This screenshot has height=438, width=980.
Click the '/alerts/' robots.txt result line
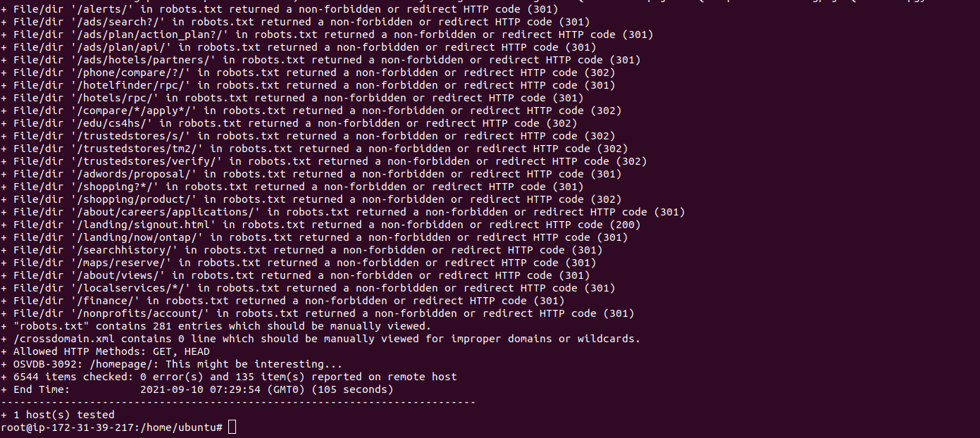(280, 9)
